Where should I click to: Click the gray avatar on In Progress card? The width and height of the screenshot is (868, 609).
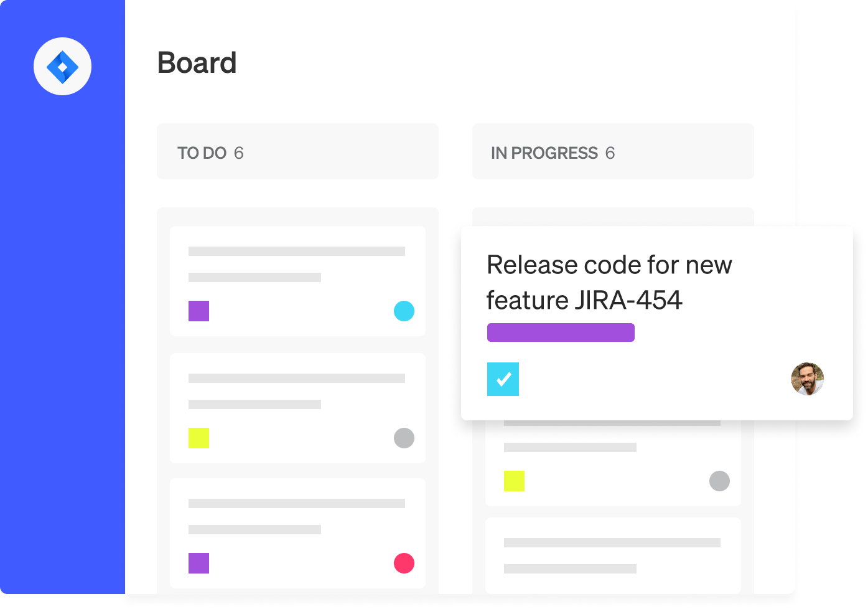click(719, 481)
